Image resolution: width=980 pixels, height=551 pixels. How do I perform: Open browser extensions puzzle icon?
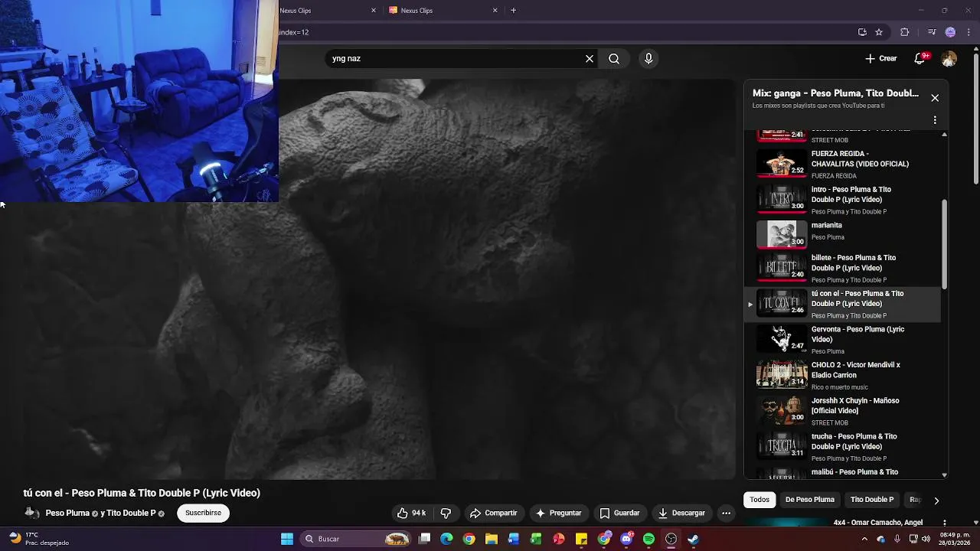click(905, 32)
